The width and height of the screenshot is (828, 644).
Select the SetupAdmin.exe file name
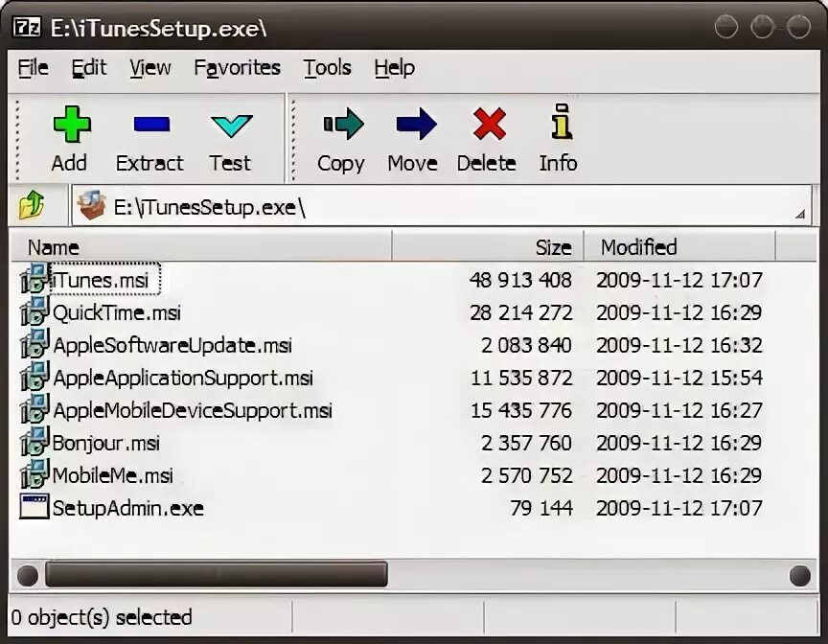pos(128,508)
